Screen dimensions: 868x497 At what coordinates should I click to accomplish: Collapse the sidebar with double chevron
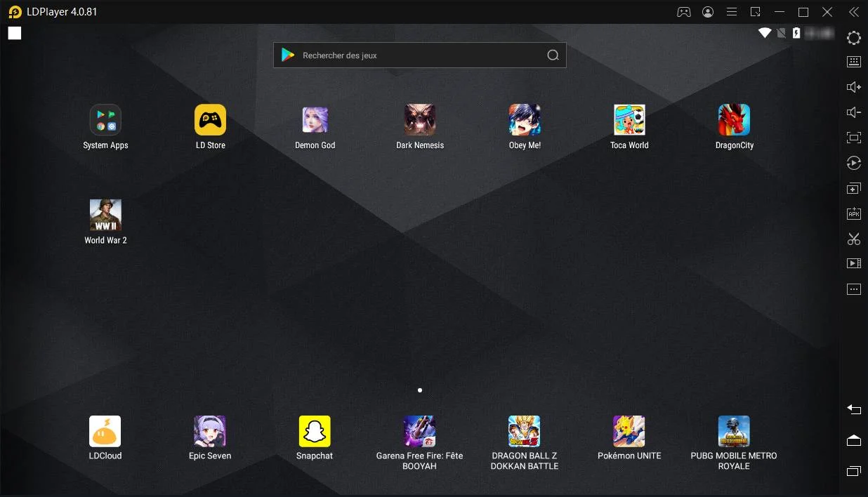854,12
